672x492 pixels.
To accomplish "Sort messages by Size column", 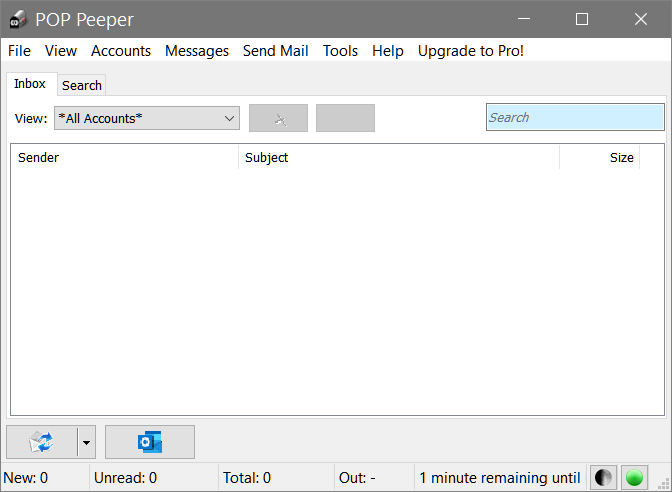I will pyautogui.click(x=600, y=157).
